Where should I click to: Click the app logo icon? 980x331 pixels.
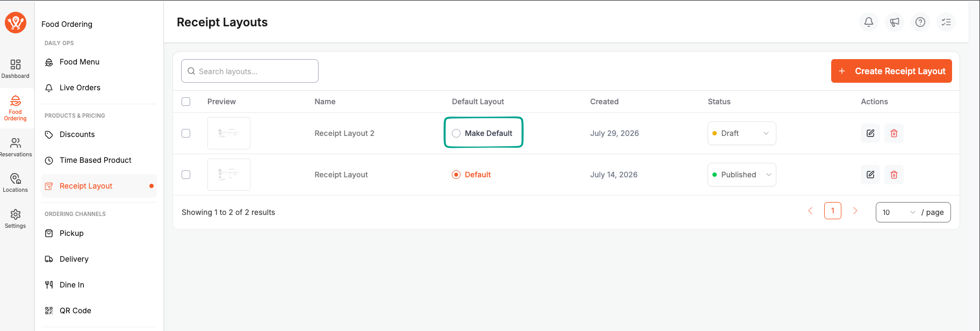[x=16, y=23]
